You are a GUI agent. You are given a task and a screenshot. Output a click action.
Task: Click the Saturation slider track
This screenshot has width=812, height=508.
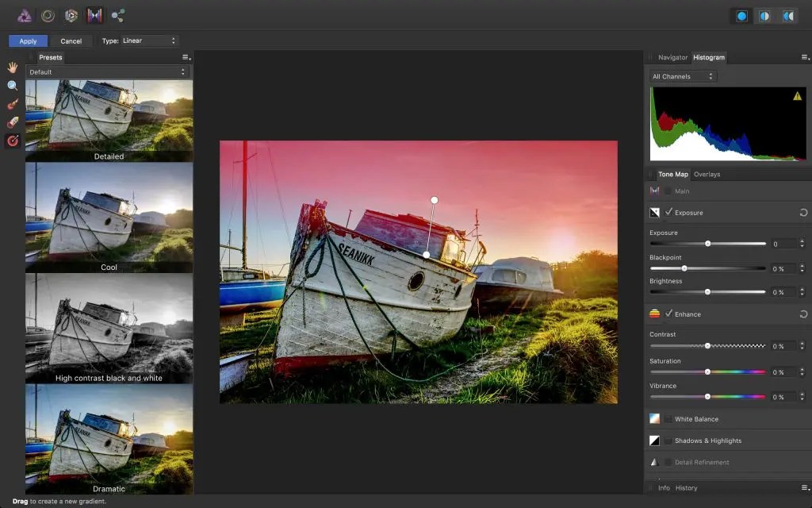(707, 371)
